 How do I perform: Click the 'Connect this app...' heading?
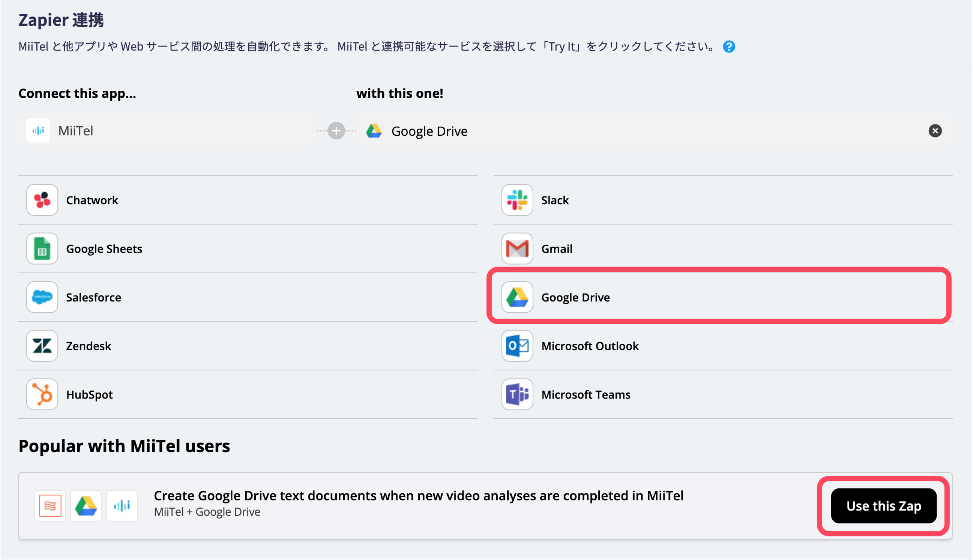tap(77, 93)
